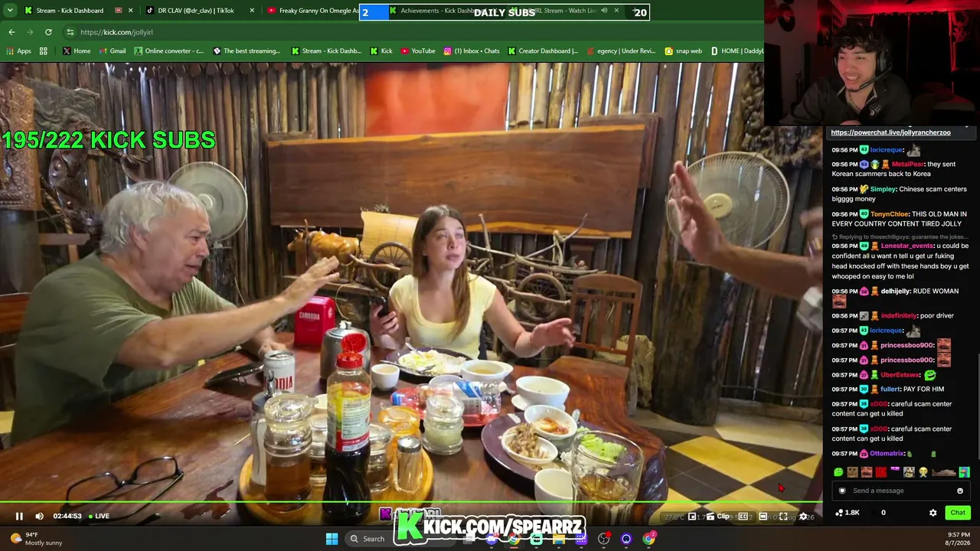Click the address bar showing kick.com/jollyirl
980x551 pixels.
[413, 32]
